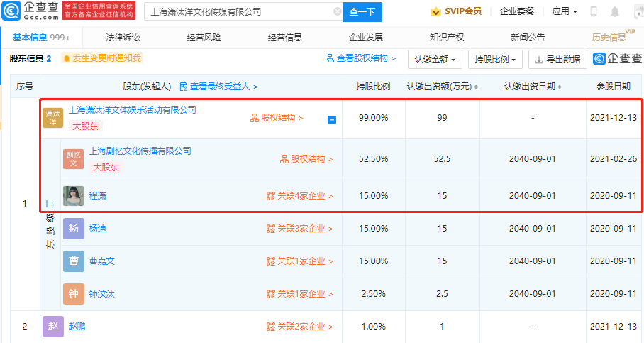Click 剧忆文 company logo avatar
644x343 pixels.
point(74,159)
